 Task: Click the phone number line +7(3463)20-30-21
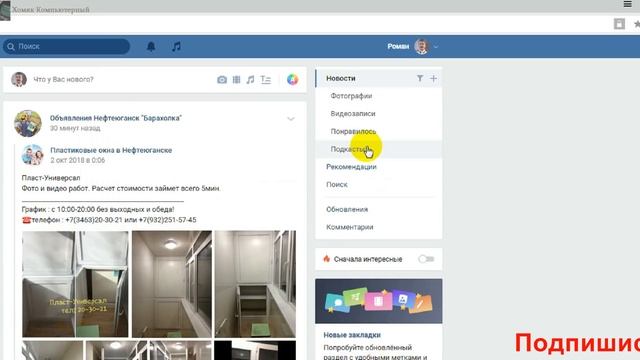point(109,220)
